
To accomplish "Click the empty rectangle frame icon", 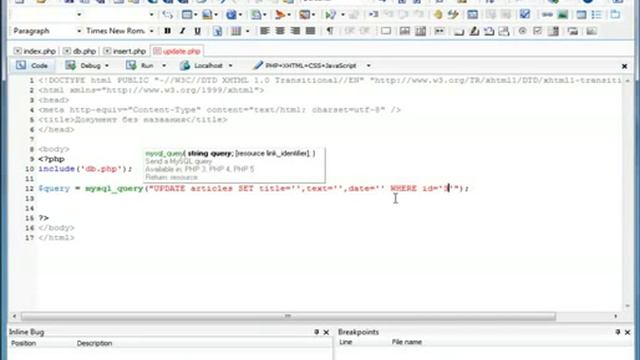I will tap(386, 31).
